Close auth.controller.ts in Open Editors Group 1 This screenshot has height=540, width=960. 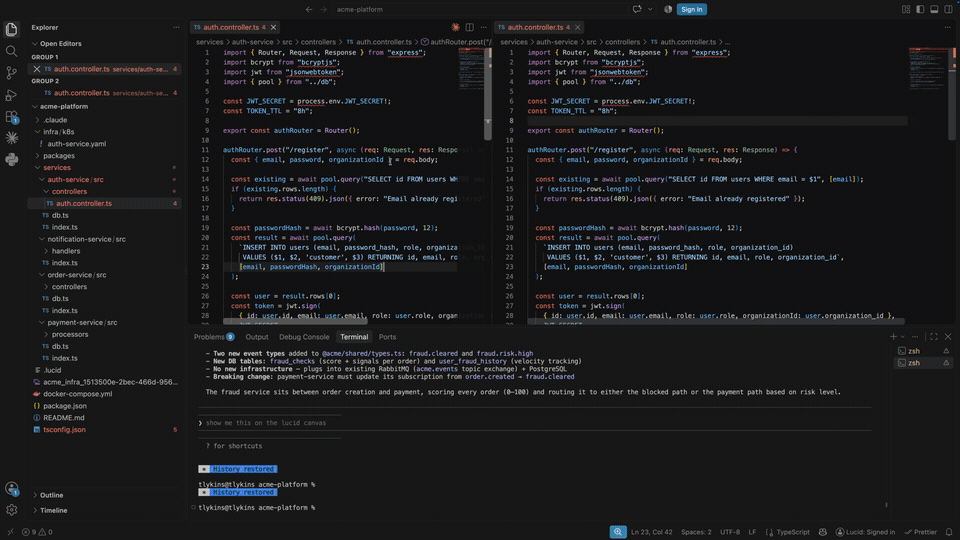(37, 69)
